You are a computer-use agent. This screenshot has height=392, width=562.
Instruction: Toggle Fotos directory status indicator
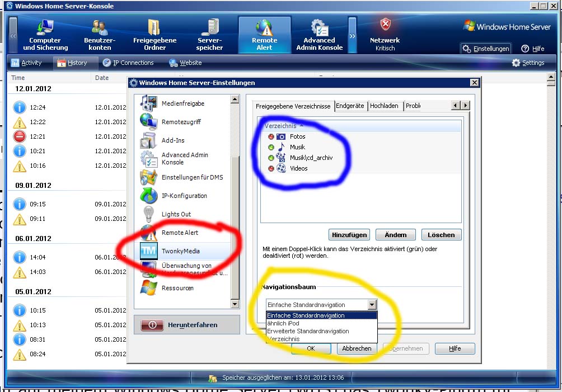click(271, 136)
